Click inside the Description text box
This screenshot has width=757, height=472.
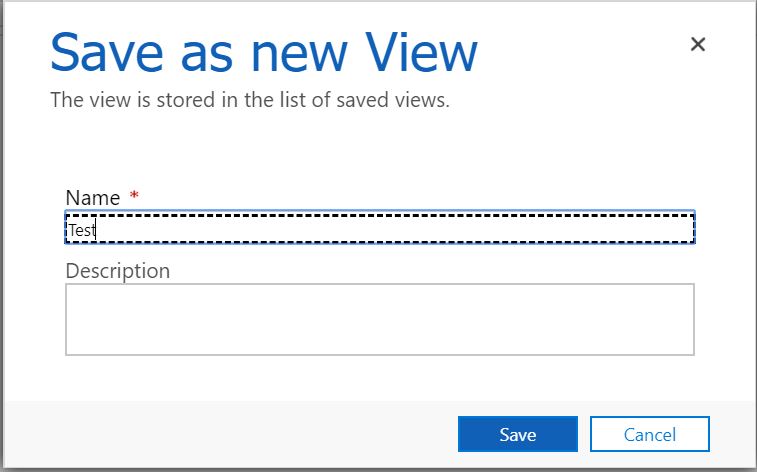(x=380, y=319)
